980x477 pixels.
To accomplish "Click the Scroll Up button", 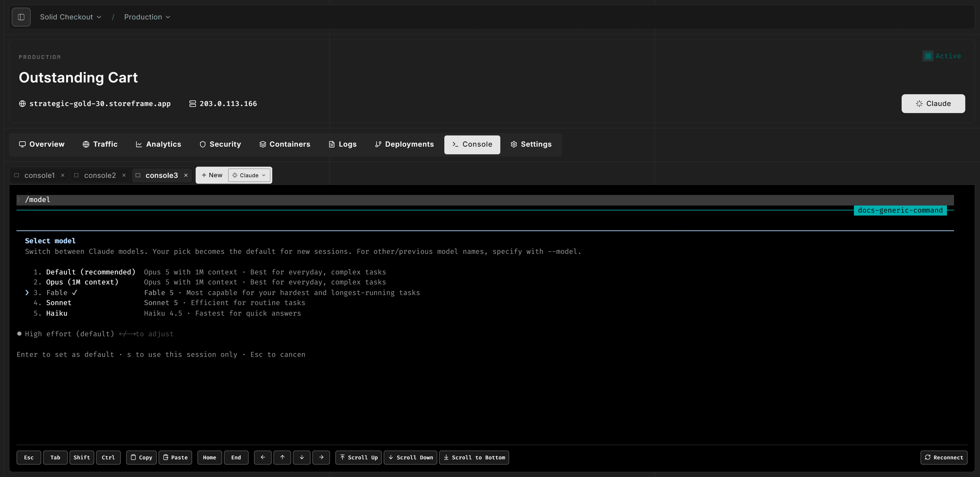I will pos(359,458).
